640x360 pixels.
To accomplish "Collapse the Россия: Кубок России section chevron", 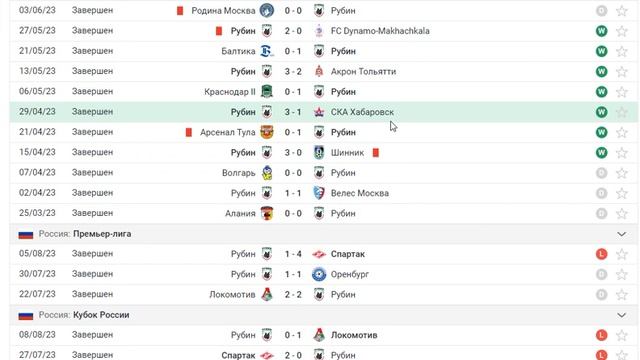I will coord(621,315).
